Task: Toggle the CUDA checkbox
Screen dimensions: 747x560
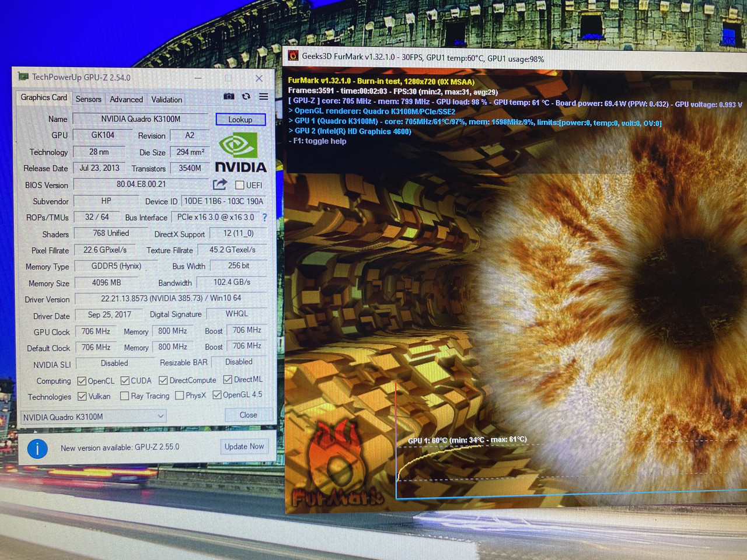Action: [x=125, y=381]
